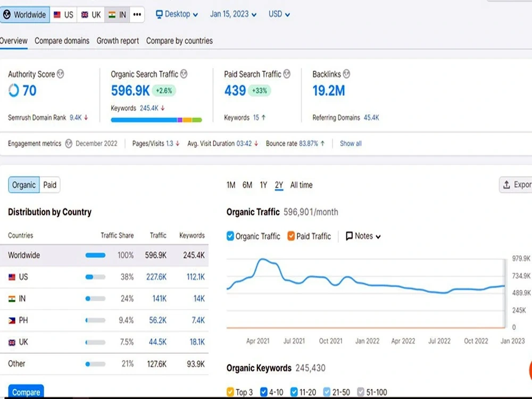Uncheck the Paid Traffic checkbox
Screen dimensions: 532x399
tap(291, 236)
